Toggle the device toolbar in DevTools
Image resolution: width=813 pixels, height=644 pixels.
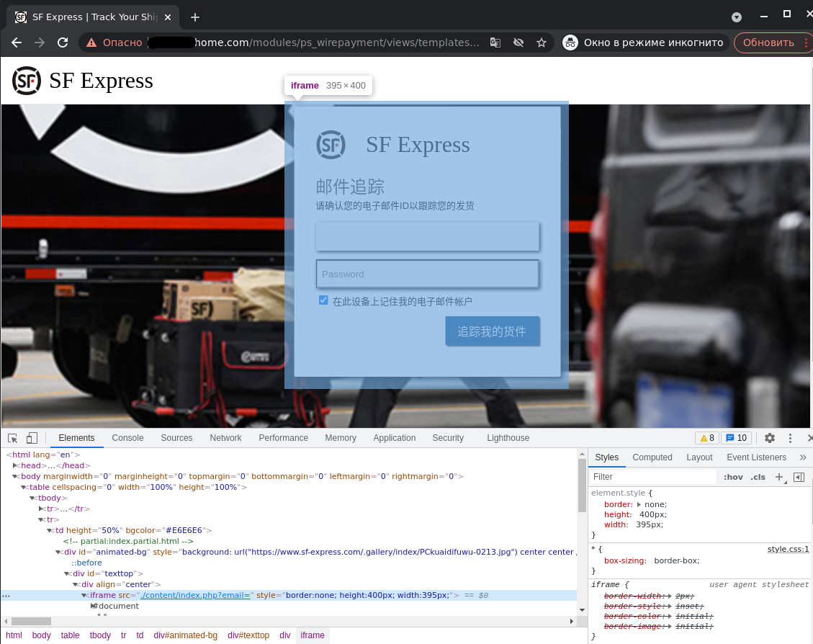[32, 438]
